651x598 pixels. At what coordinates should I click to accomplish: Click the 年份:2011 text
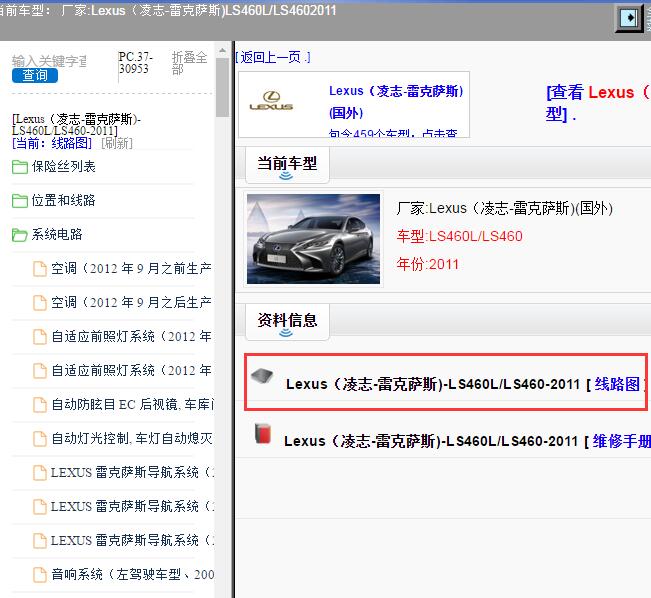click(x=427, y=264)
